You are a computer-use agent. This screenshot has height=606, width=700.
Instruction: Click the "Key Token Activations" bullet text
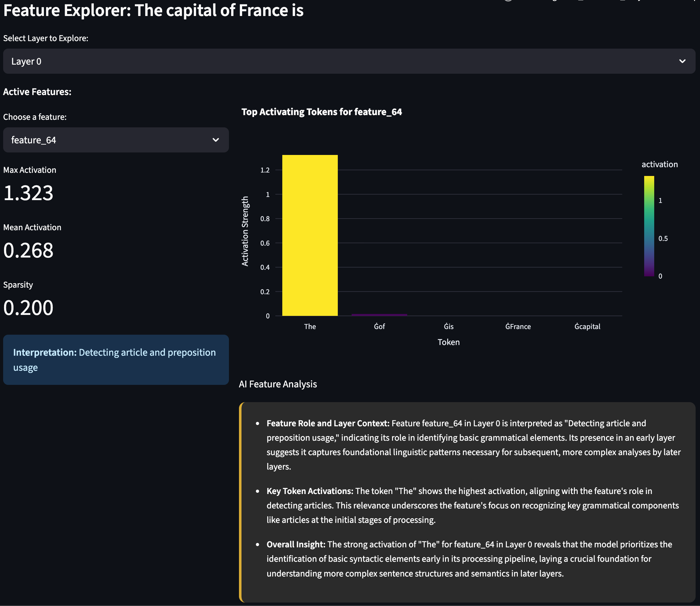tap(310, 491)
